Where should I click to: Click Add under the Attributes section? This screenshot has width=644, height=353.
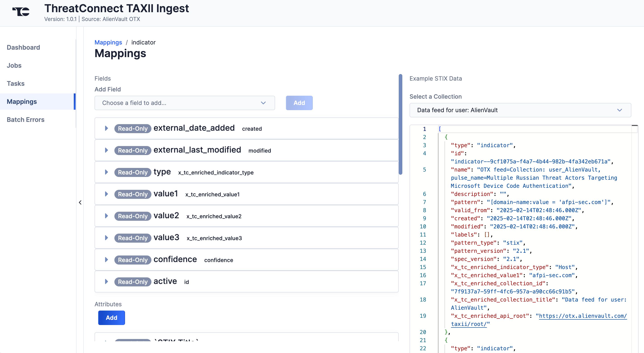point(111,318)
